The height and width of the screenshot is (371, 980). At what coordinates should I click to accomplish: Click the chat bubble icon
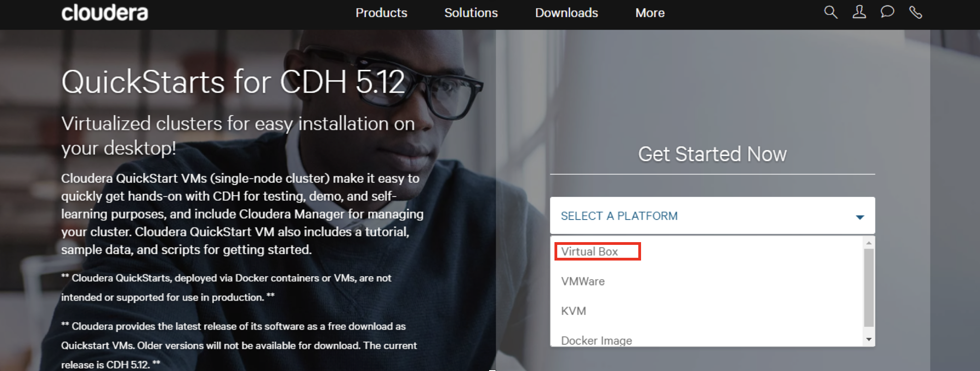(x=887, y=12)
